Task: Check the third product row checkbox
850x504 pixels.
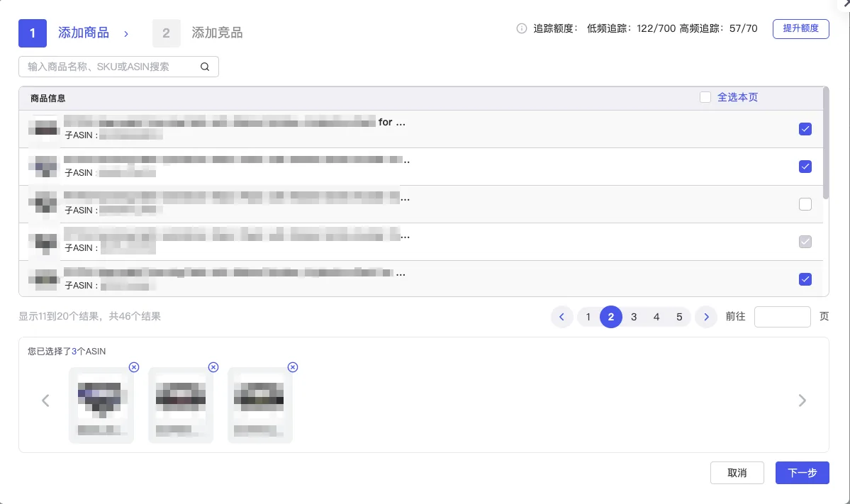Action: [x=805, y=204]
